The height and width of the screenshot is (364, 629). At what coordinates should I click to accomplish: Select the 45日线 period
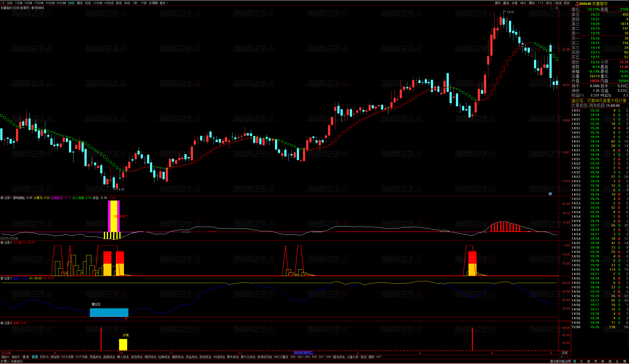click(109, 3)
